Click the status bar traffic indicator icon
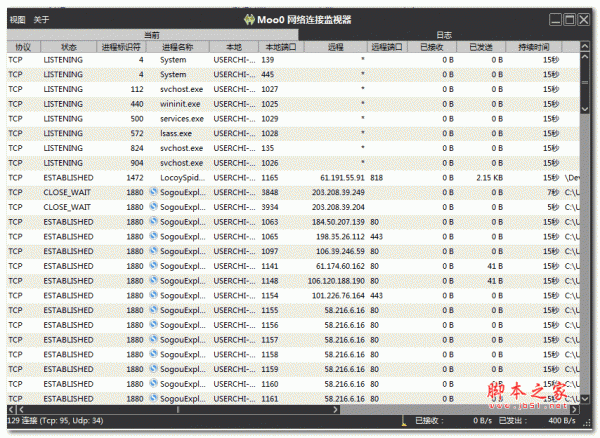This screenshot has height=438, width=600. (x=404, y=422)
